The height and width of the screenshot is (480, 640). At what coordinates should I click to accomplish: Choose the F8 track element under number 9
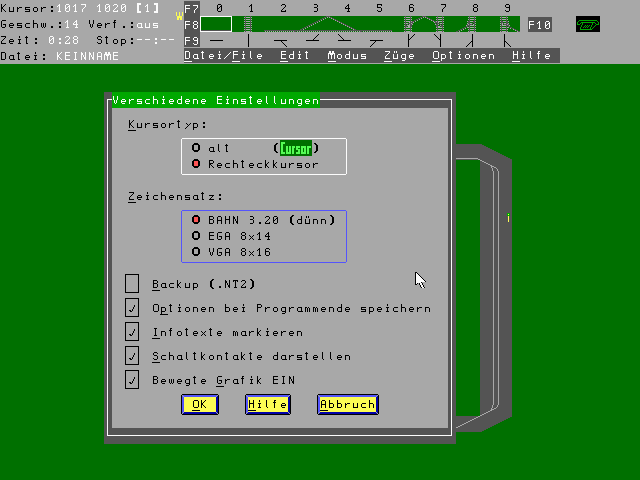(x=507, y=24)
